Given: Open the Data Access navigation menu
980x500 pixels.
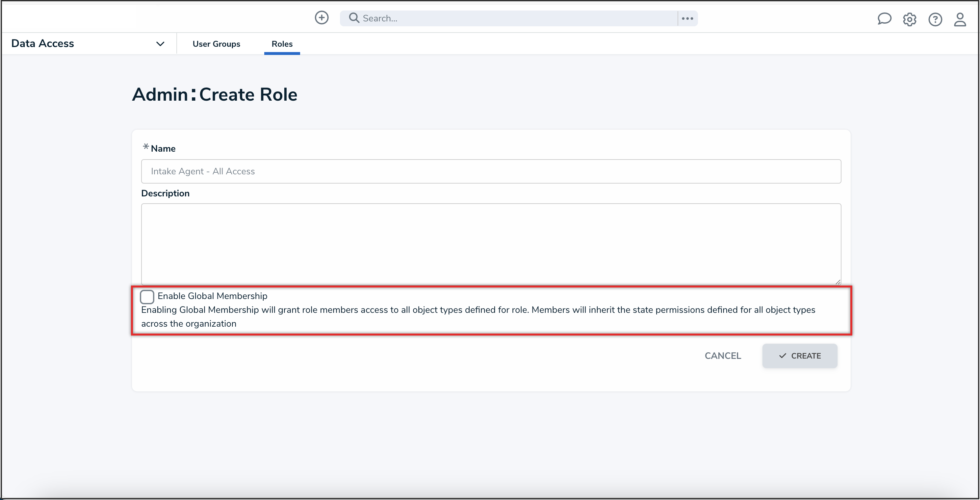Looking at the screenshot, I should pyautogui.click(x=42, y=43).
